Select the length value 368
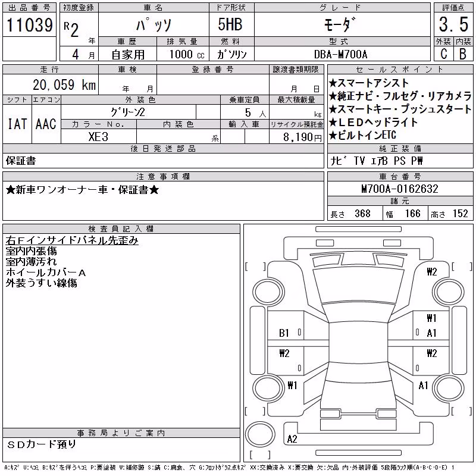Image resolution: width=476 pixels, height=476 pixels. point(362,214)
